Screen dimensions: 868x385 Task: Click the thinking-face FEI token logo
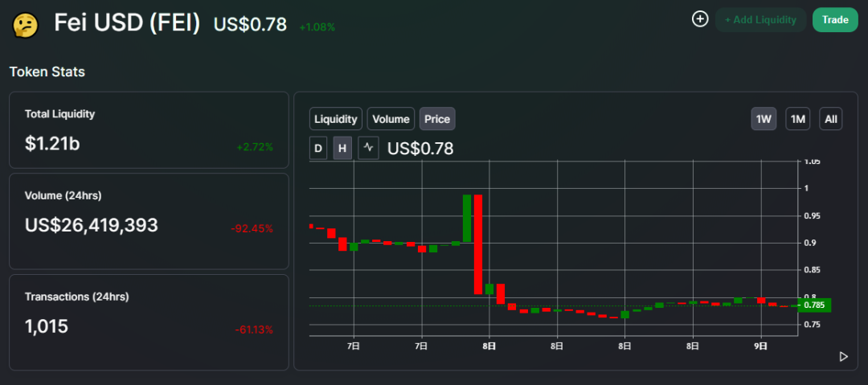point(25,25)
